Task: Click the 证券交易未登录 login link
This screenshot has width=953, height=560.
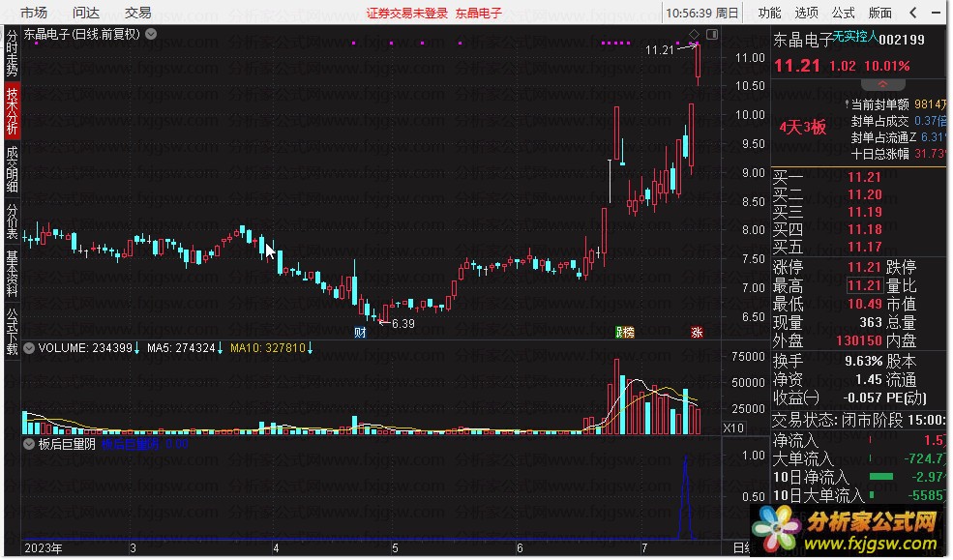Action: [x=406, y=13]
